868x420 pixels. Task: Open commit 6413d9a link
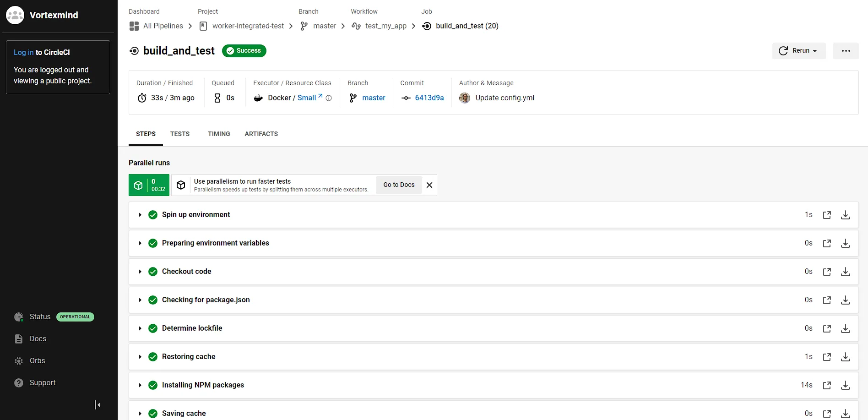point(429,98)
